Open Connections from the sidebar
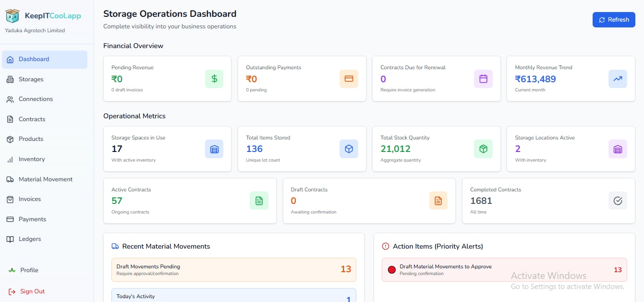The image size is (644, 302). (45, 99)
